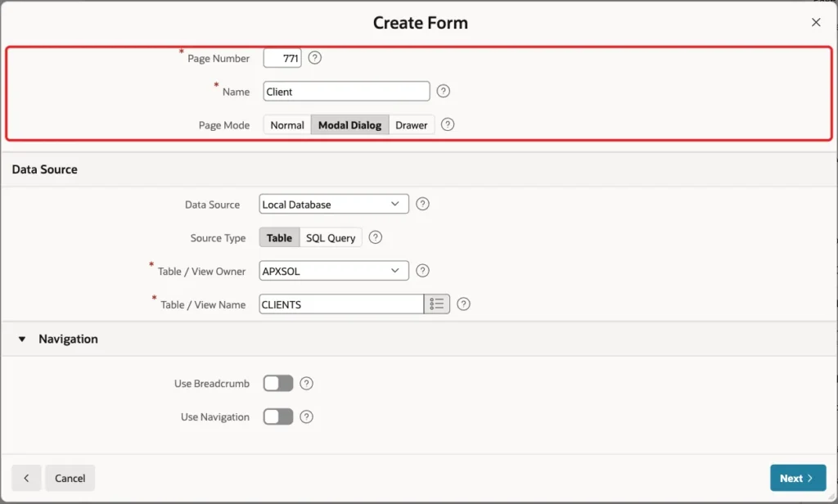Screen dimensions: 838x504
Task: Open help for Page Number field
Action: [315, 58]
